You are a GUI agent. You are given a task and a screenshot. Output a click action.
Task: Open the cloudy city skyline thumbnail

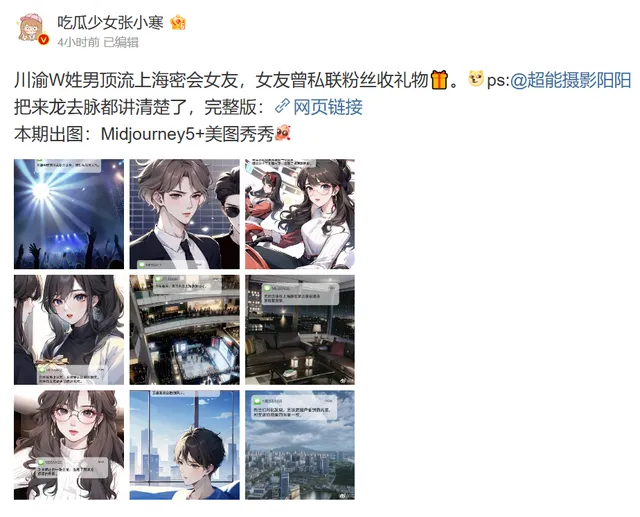300,445
